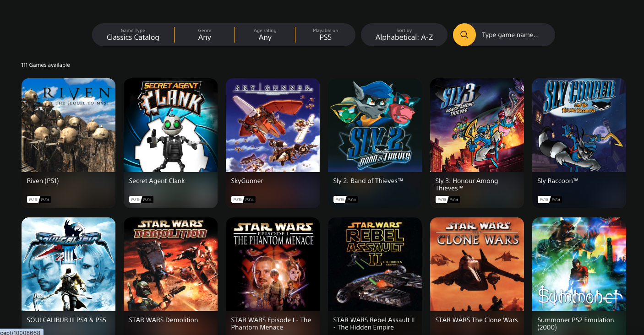Click the PS5 badge under Sly 2: Band of Thieves

click(339, 200)
